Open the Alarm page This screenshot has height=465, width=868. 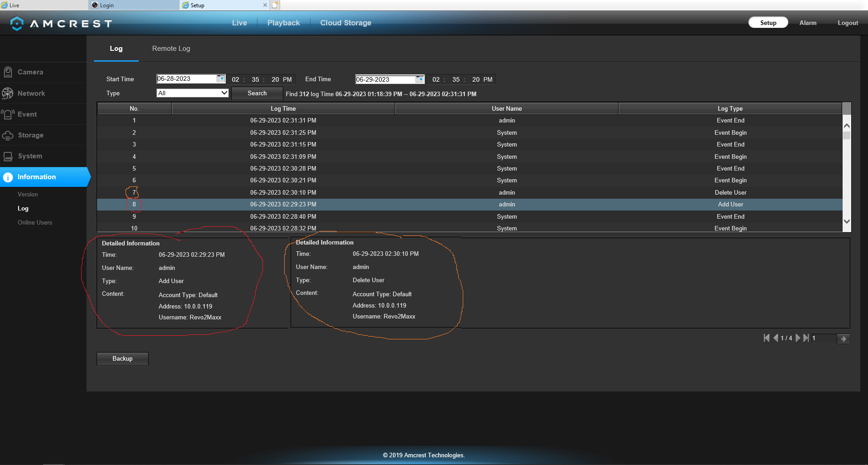click(x=808, y=23)
